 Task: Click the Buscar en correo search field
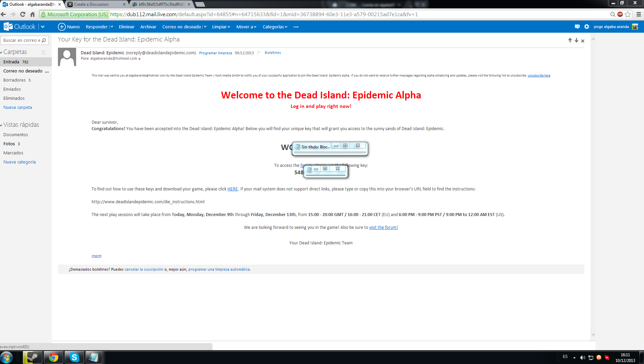point(22,40)
